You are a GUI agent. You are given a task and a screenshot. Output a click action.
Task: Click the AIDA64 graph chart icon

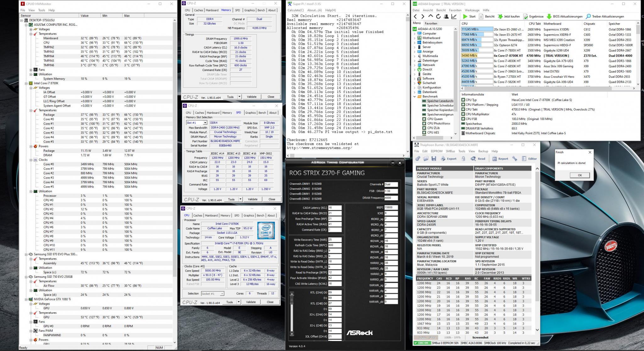coord(454,17)
